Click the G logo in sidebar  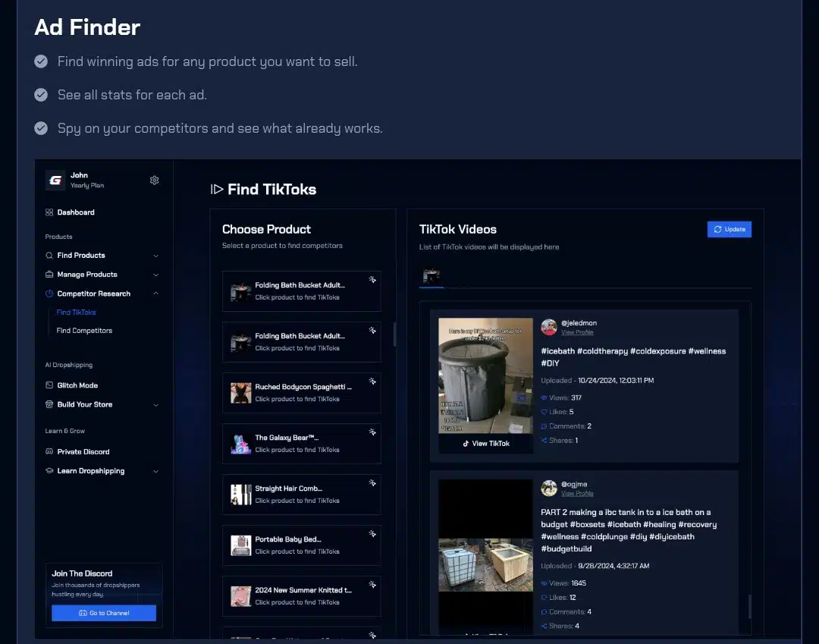pos(55,180)
